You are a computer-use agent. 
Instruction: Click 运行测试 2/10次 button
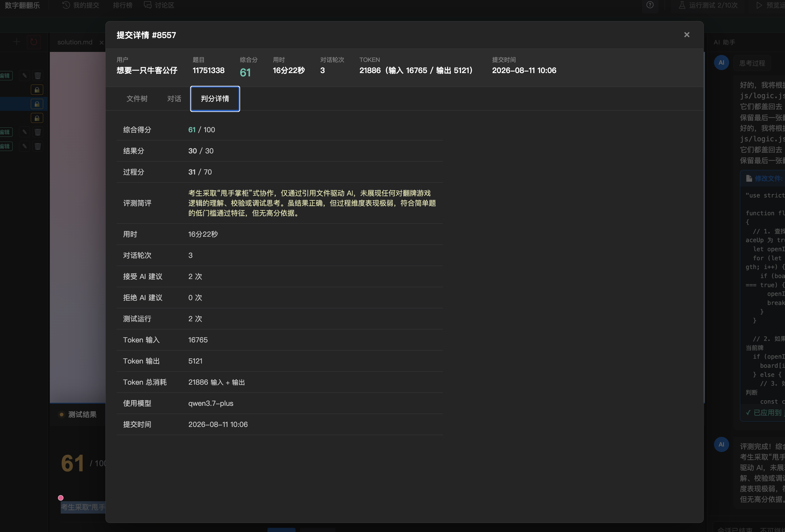pos(708,5)
